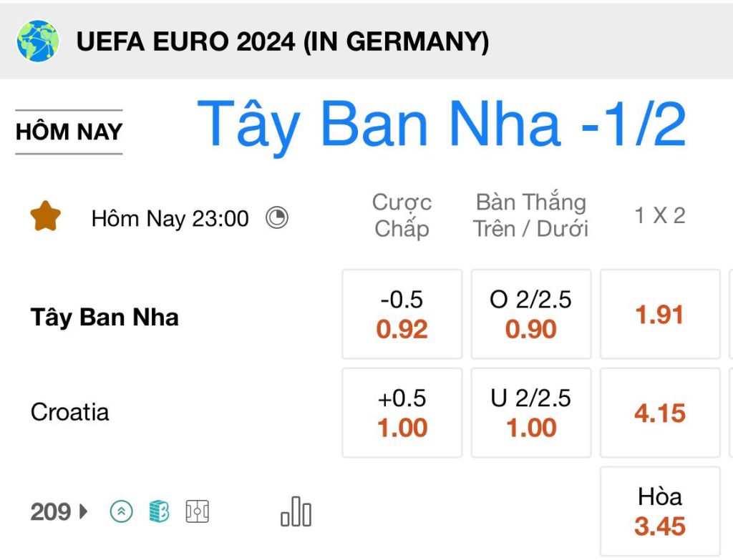The width and height of the screenshot is (733, 560).
Task: Click the clock icon beside 23:00
Action: pyautogui.click(x=277, y=217)
